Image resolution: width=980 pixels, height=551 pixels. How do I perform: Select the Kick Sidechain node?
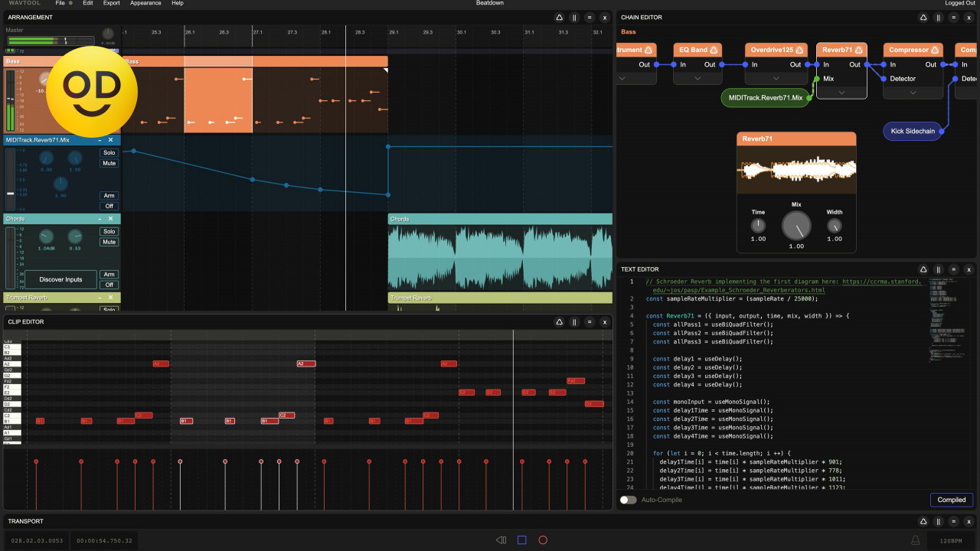(x=913, y=131)
